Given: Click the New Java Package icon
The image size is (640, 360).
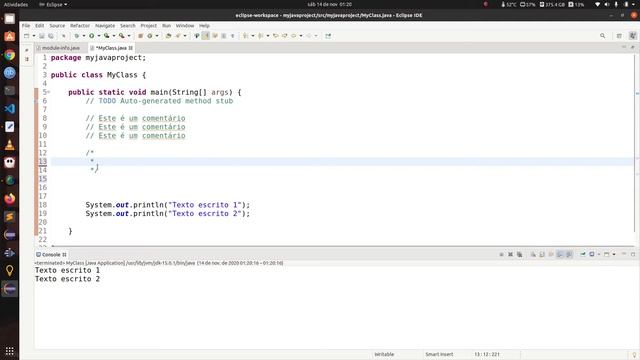Looking at the screenshot, I should point(141,36).
